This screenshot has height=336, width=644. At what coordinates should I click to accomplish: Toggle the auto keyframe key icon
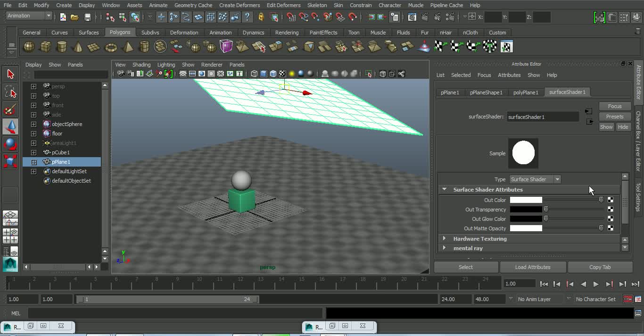tap(627, 299)
